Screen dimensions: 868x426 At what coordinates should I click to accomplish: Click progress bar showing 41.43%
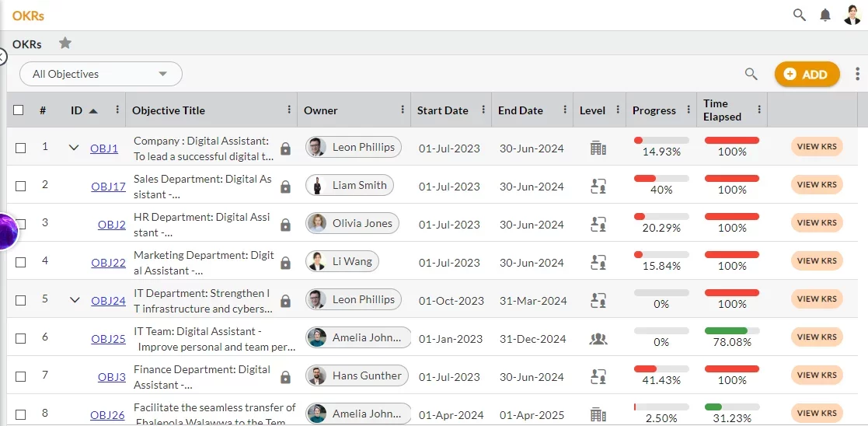[x=661, y=369]
